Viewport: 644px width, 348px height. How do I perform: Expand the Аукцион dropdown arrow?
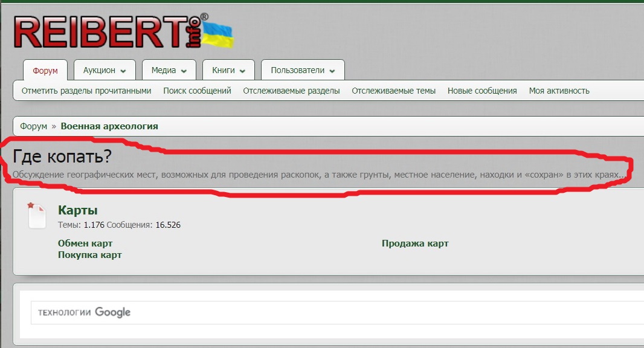coord(123,71)
